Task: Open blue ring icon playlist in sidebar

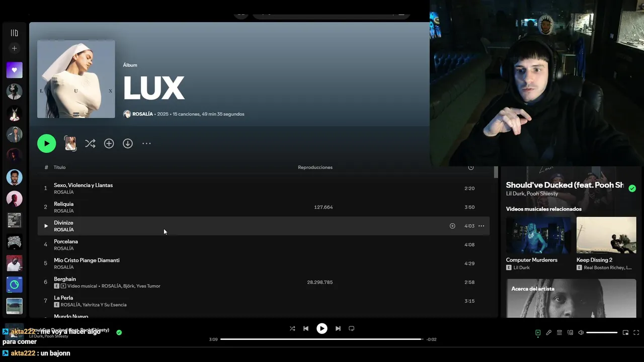Action: point(14,285)
